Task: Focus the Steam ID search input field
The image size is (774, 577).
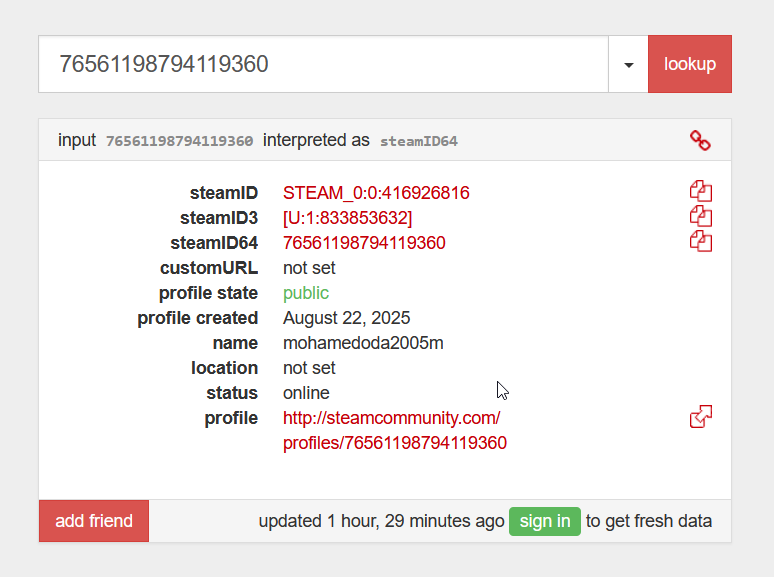Action: (x=323, y=64)
